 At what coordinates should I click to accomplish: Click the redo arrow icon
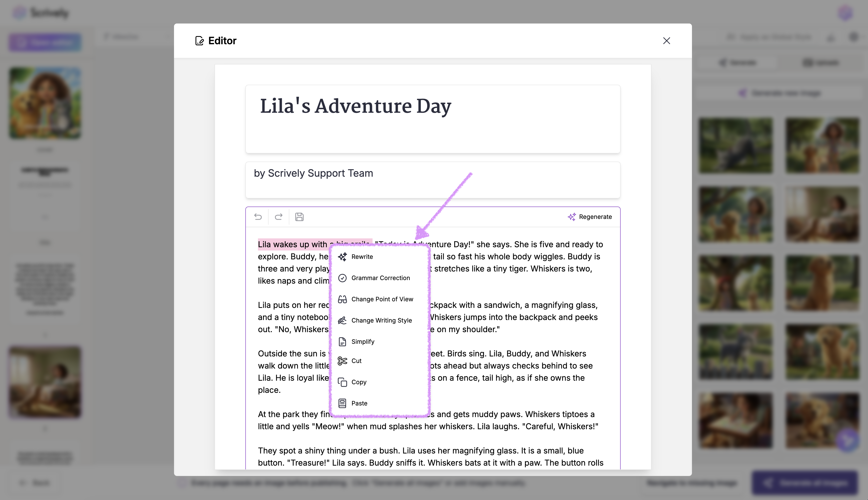278,217
